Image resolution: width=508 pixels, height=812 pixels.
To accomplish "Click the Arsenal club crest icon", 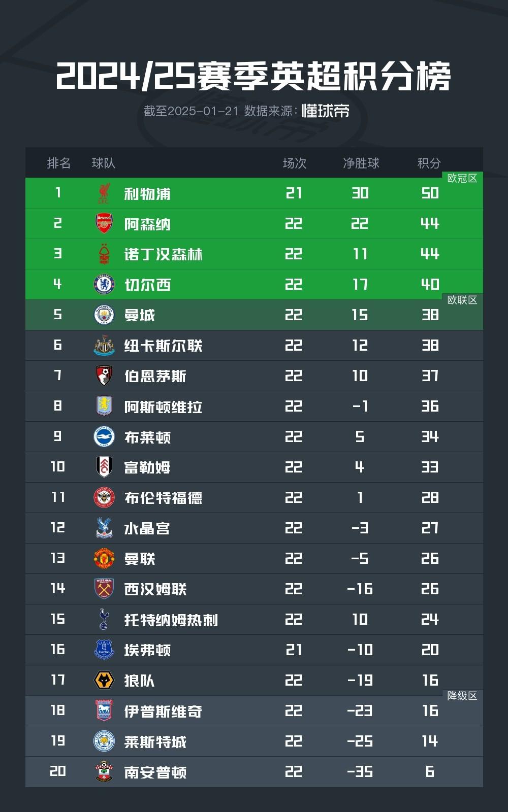I will click(x=104, y=224).
